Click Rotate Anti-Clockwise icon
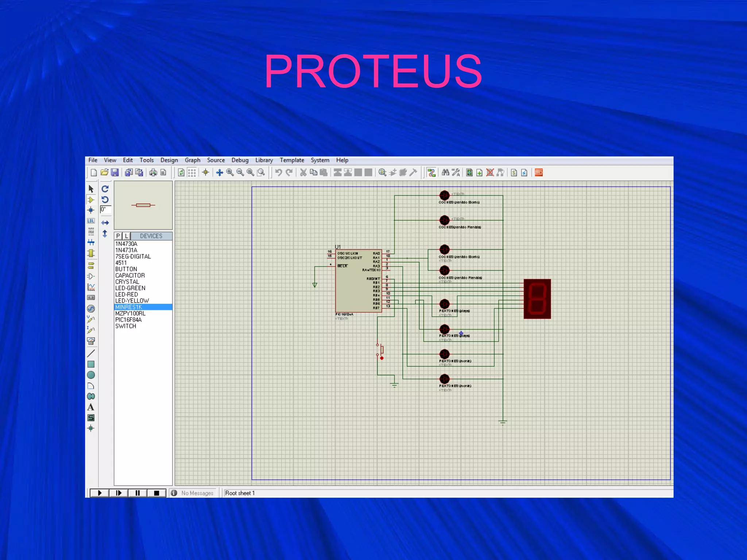Screen dimensions: 747x560 point(105,199)
